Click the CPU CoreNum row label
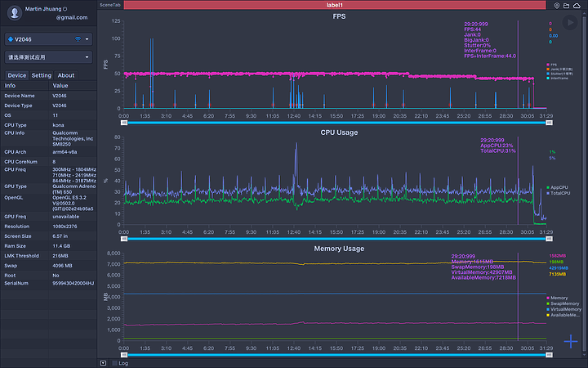 pyautogui.click(x=20, y=162)
